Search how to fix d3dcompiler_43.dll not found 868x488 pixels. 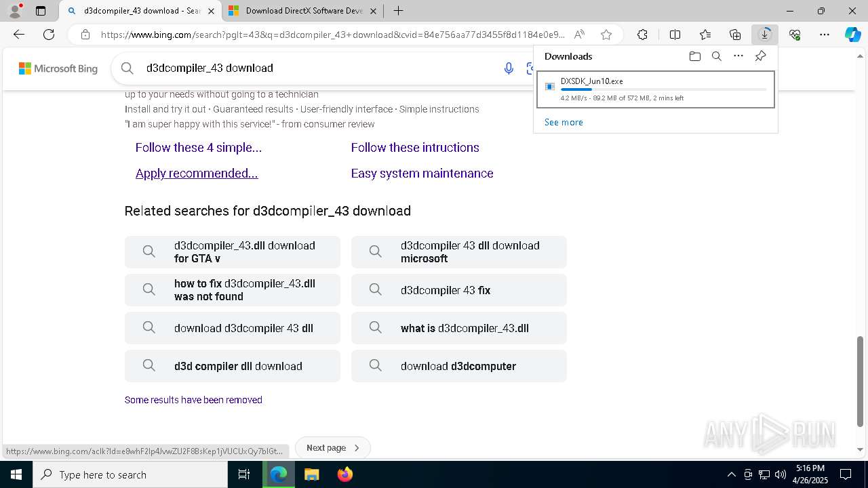coord(233,290)
